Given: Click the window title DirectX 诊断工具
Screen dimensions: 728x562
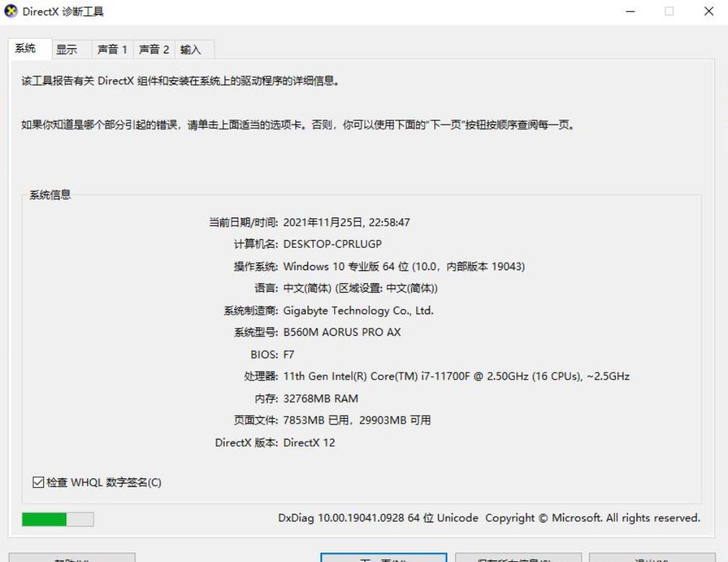Looking at the screenshot, I should click(x=63, y=12).
